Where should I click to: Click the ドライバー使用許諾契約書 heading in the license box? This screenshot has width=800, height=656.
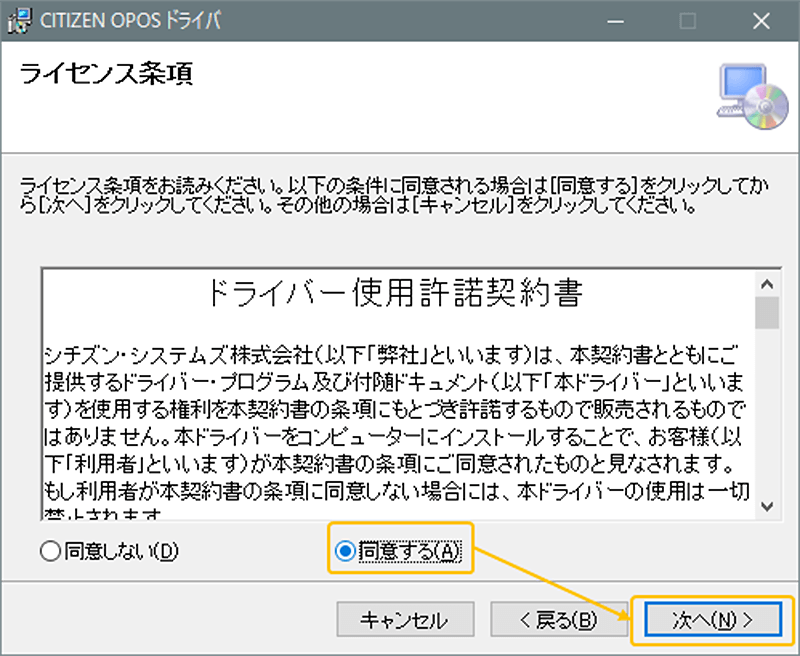pyautogui.click(x=393, y=293)
